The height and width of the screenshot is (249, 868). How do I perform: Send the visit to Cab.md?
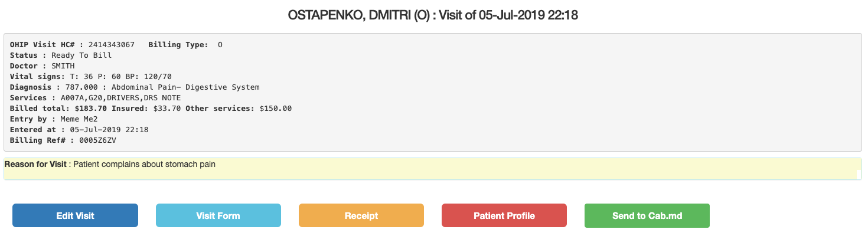(647, 215)
